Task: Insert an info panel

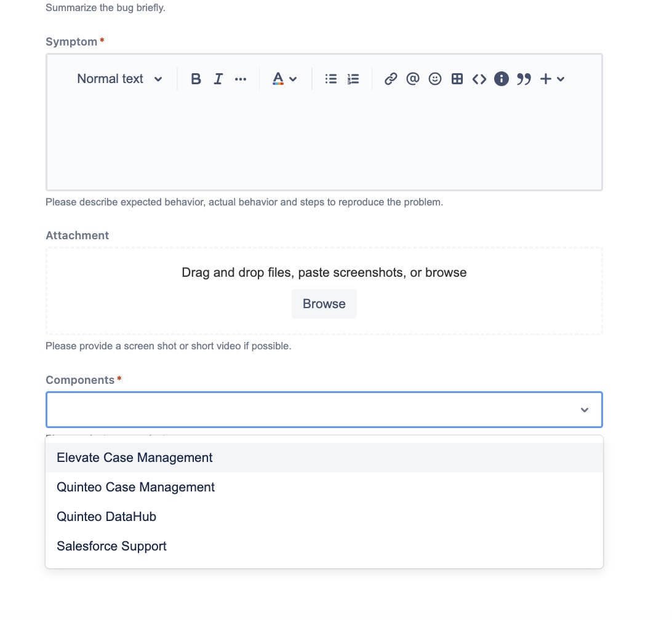Action: pos(502,79)
